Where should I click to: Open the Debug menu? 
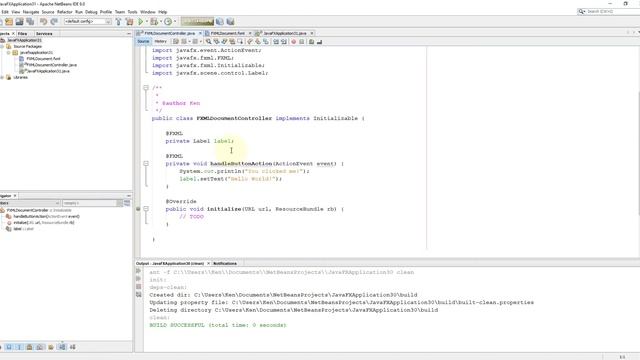click(x=91, y=12)
